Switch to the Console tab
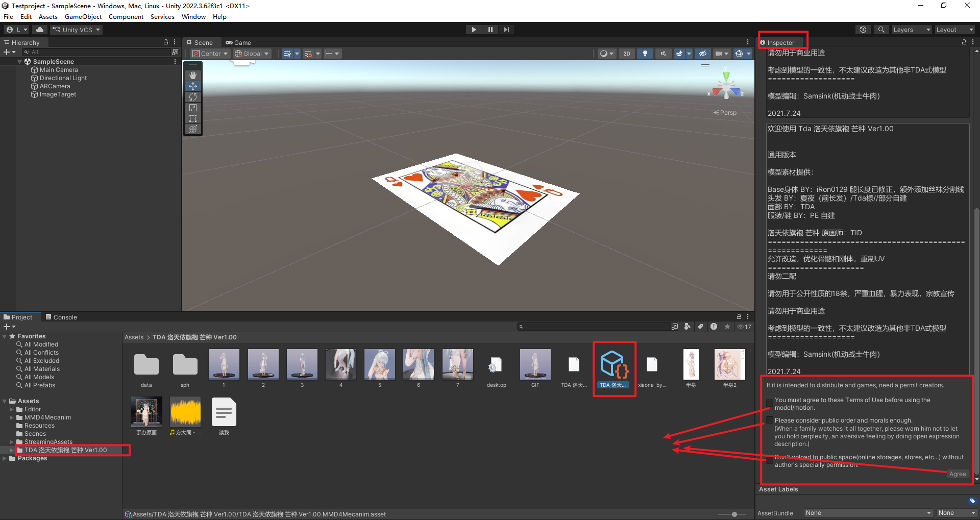Viewport: 980px width, 520px height. point(61,317)
